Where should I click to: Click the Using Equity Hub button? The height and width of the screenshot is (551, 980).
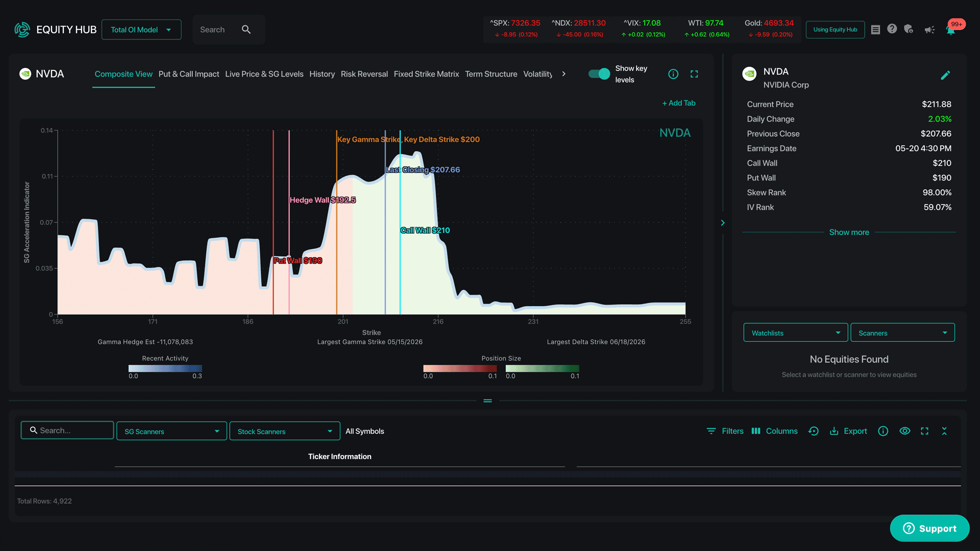[x=835, y=30]
